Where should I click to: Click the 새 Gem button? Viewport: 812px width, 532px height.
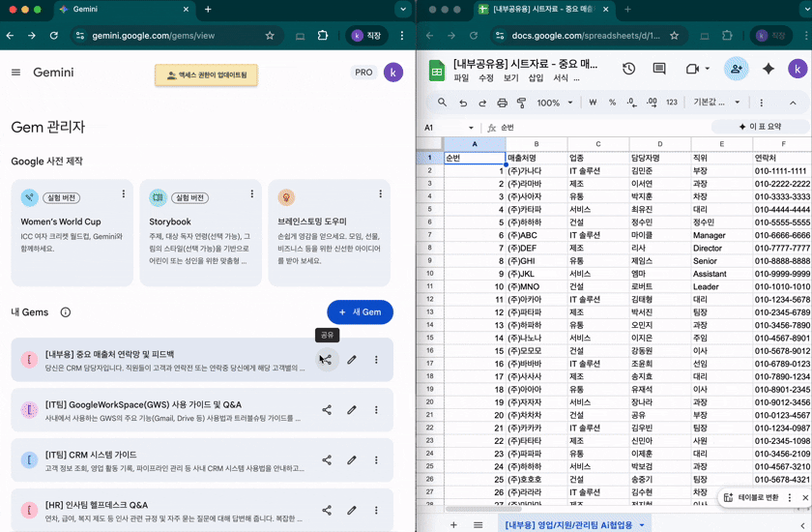(x=360, y=312)
